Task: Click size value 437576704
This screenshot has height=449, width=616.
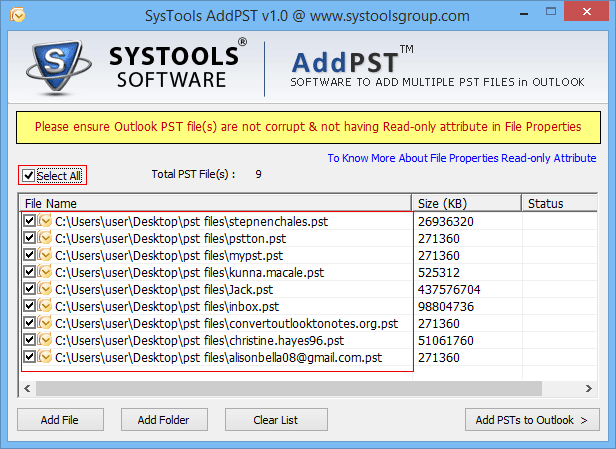Action: coord(449,290)
